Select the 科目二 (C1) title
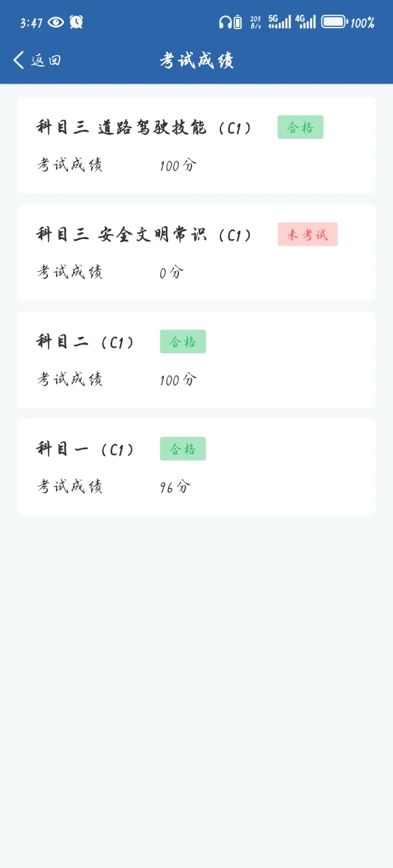 pyautogui.click(x=85, y=342)
